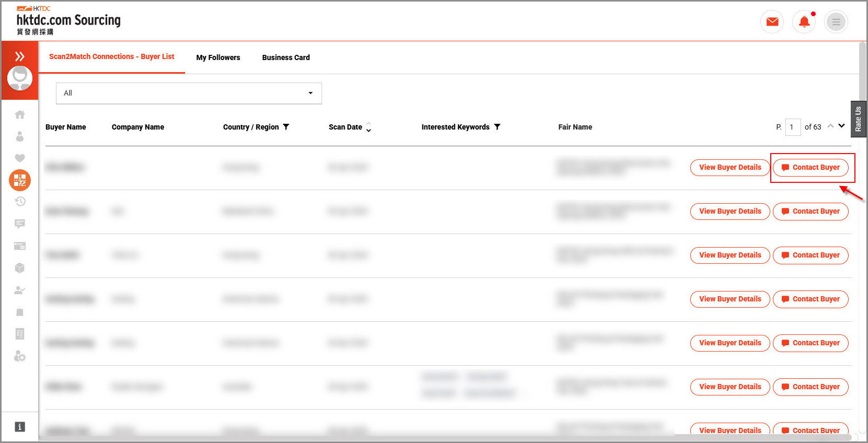Open the checklist icon in sidebar
Image resolution: width=868 pixels, height=443 pixels.
click(20, 334)
